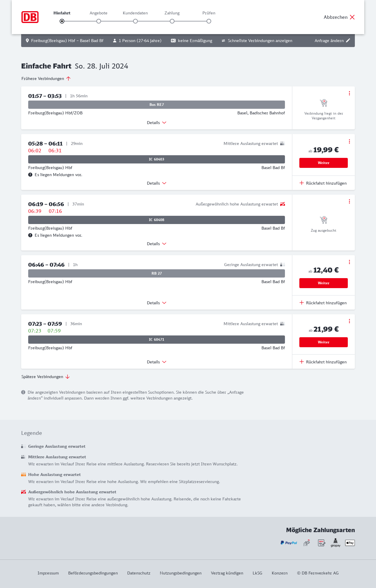Click the Abbrechen close X icon
376x588 pixels.
tap(352, 17)
